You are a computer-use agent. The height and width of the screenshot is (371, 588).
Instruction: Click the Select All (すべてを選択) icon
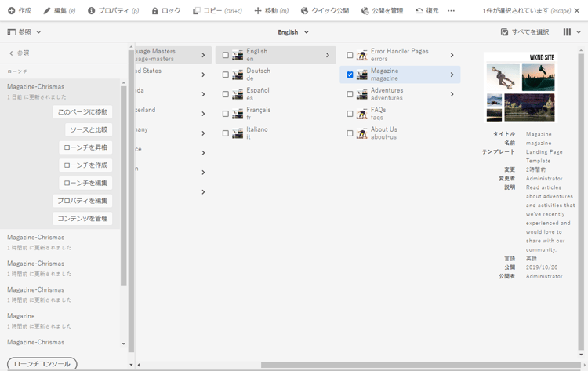pos(504,32)
